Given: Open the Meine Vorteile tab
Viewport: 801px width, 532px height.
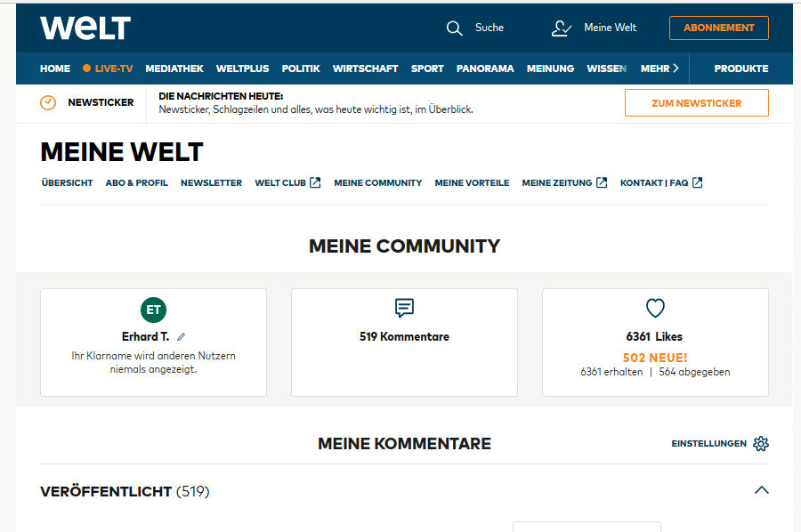Looking at the screenshot, I should pos(472,182).
